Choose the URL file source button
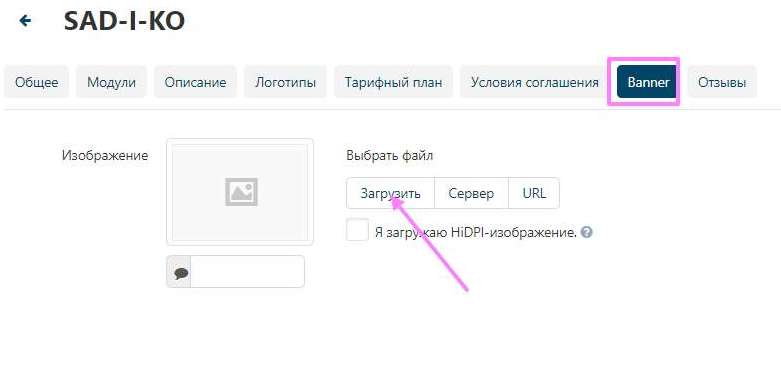The height and width of the screenshot is (370, 781). [534, 193]
